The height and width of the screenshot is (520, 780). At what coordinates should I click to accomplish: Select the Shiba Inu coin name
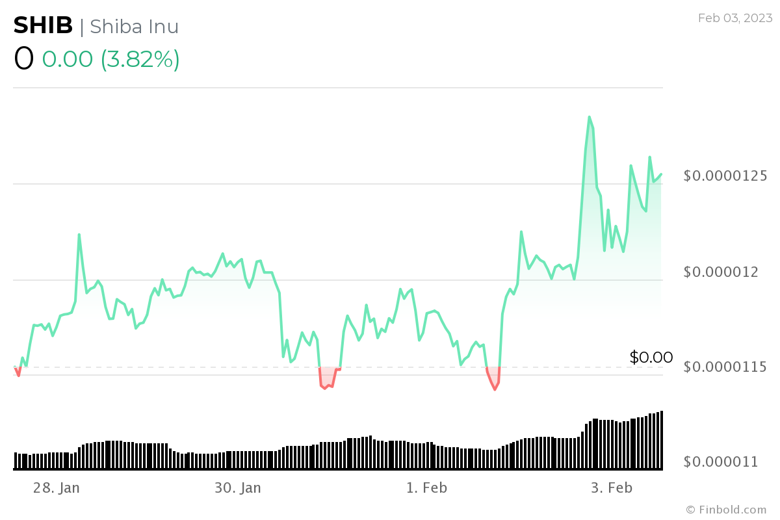[134, 27]
